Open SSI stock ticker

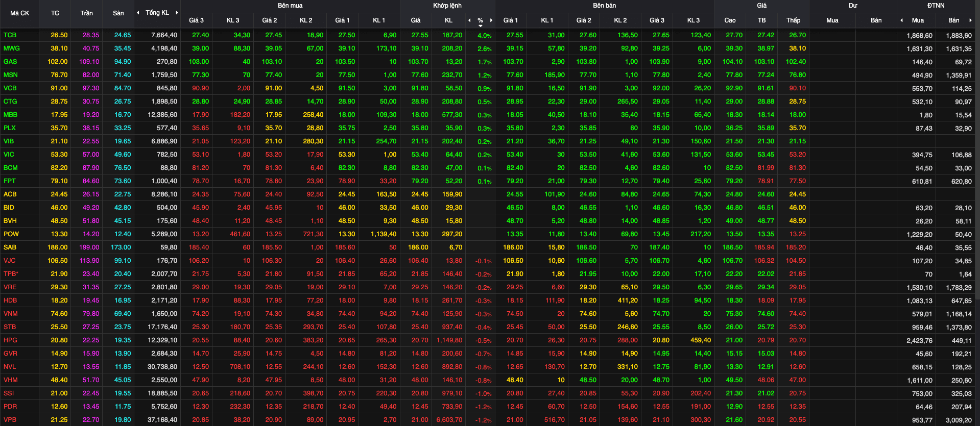(x=9, y=393)
